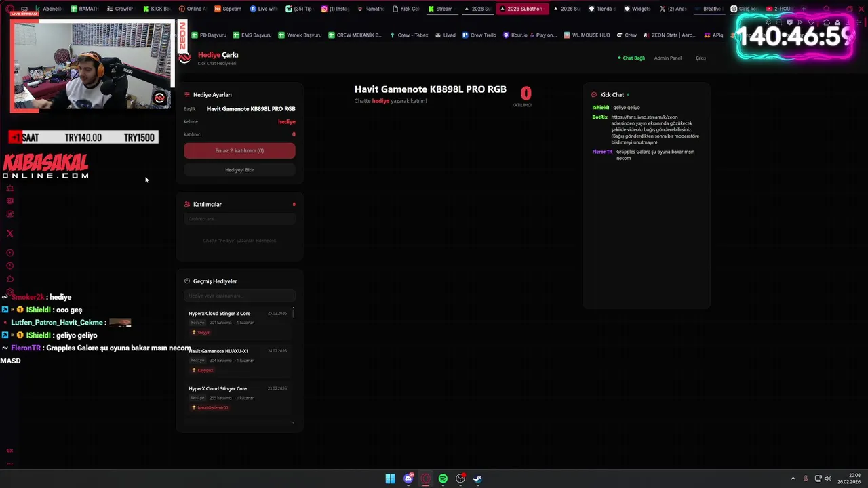Show hidden tray icons chevron
This screenshot has width=868, height=488.
[793, 479]
